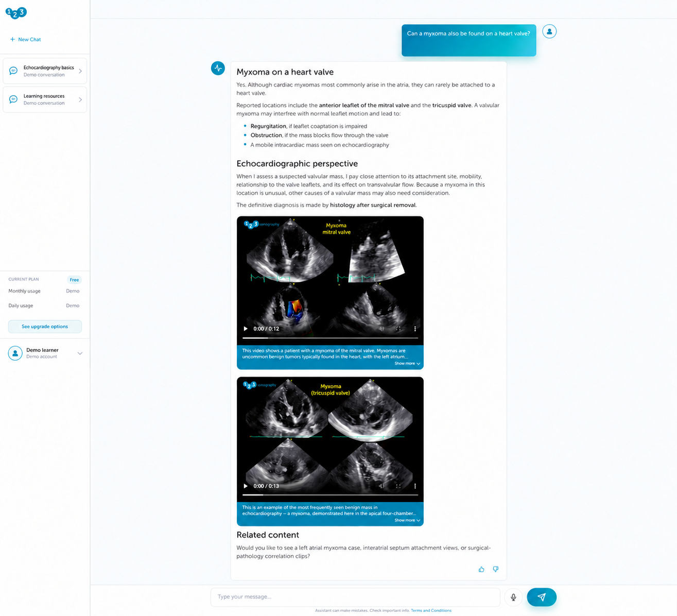Give the answer a thumbs up

(481, 569)
